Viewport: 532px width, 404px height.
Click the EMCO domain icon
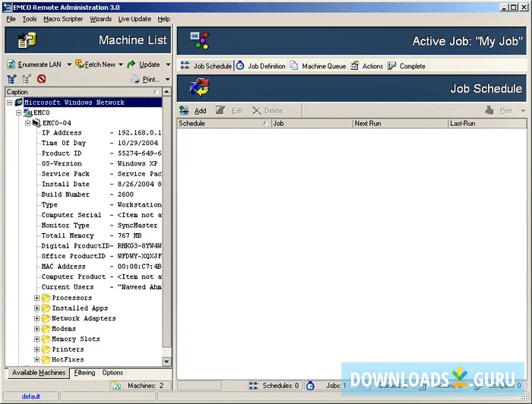point(28,112)
